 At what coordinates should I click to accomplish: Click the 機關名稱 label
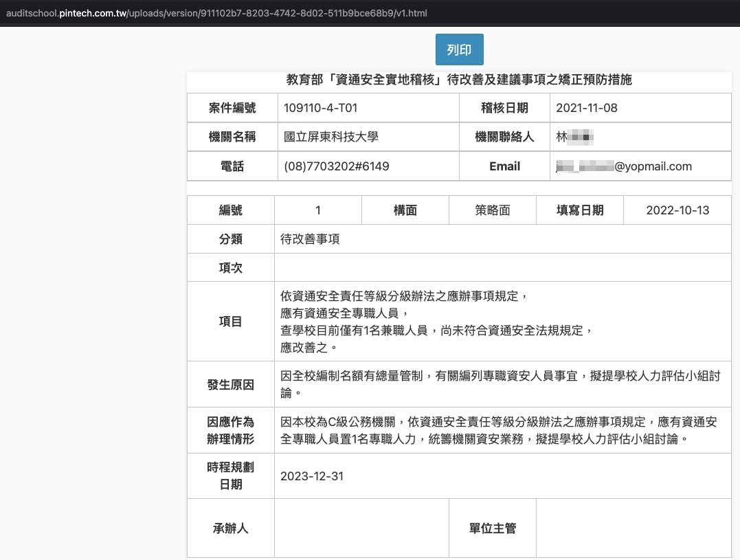(232, 137)
